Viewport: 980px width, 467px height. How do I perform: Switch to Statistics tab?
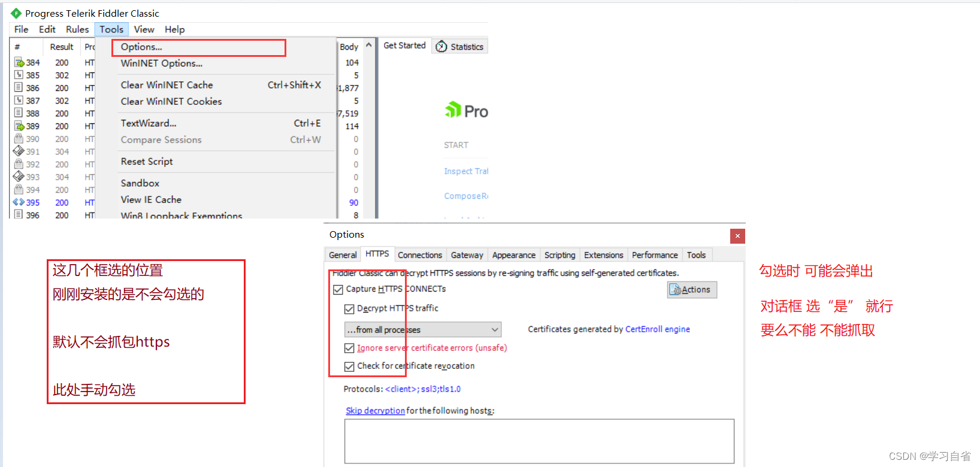pyautogui.click(x=460, y=47)
